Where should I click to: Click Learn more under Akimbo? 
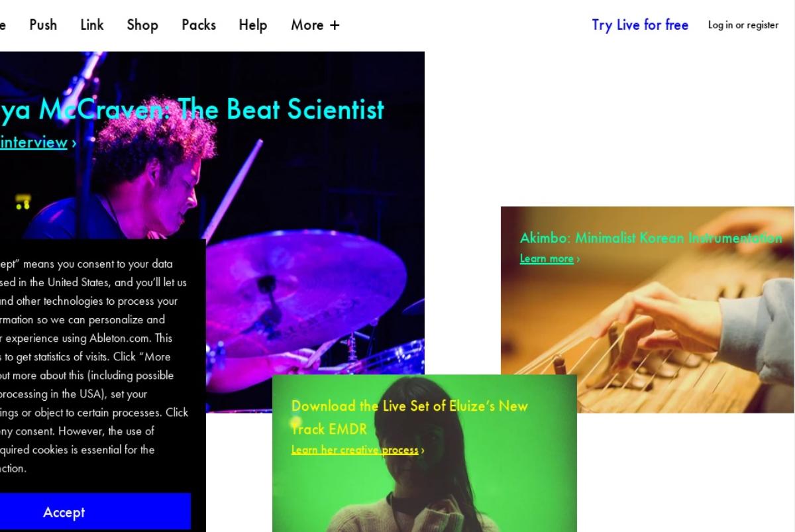tap(547, 258)
